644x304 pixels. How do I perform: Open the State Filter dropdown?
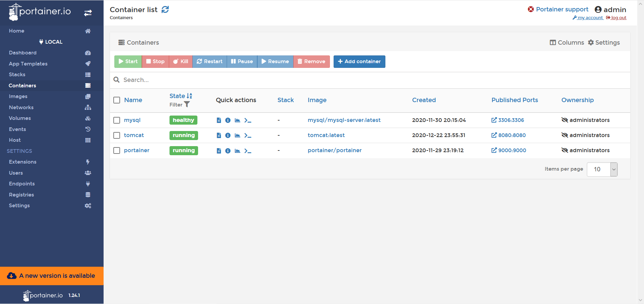(180, 104)
